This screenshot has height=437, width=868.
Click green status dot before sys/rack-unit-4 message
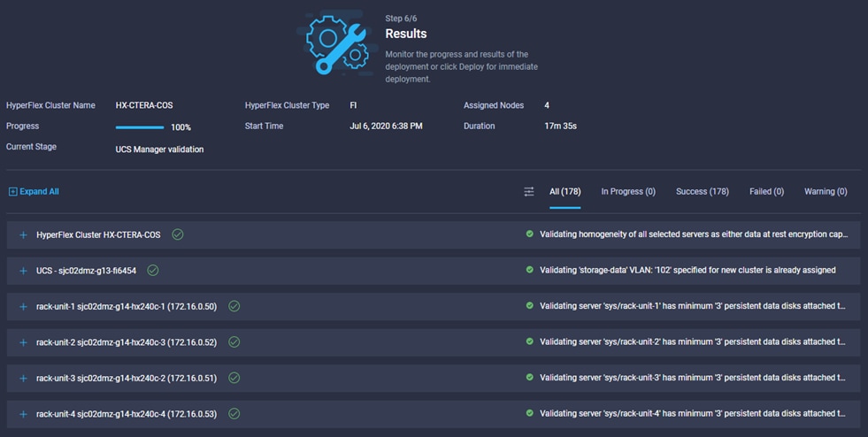tap(530, 413)
